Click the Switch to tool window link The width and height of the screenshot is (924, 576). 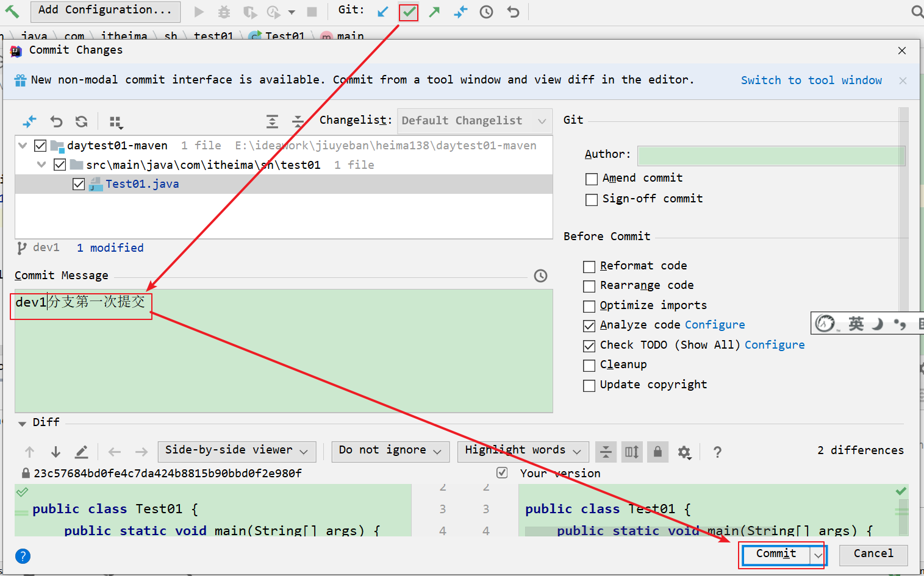pyautogui.click(x=811, y=80)
